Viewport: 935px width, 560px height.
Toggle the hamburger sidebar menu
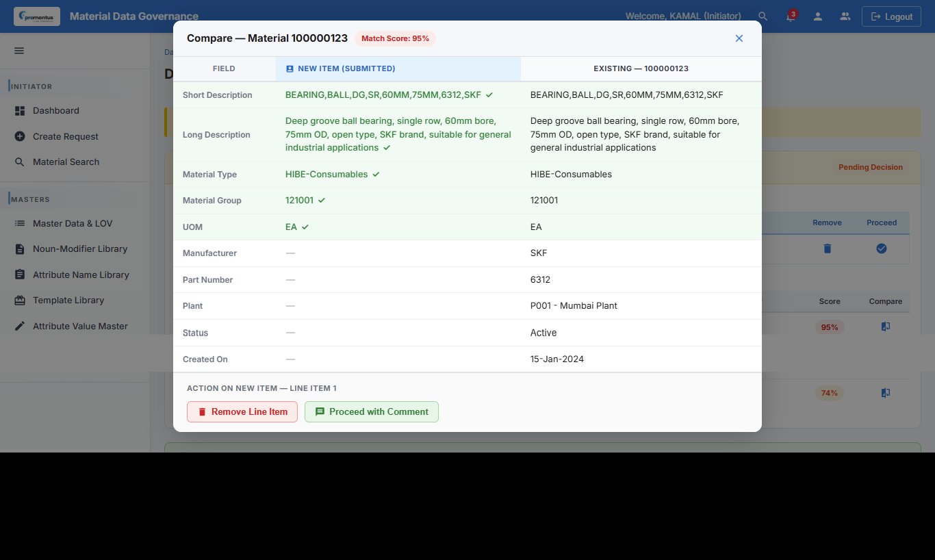pos(19,51)
